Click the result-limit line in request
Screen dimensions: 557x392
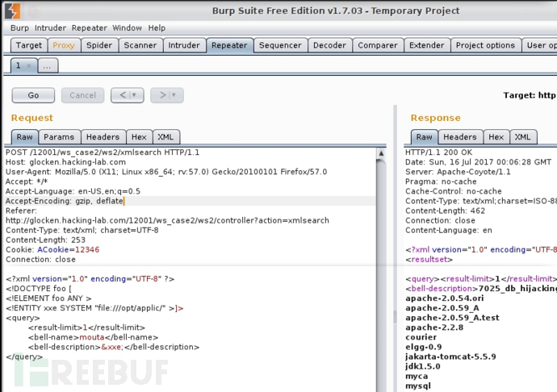[x=86, y=327]
